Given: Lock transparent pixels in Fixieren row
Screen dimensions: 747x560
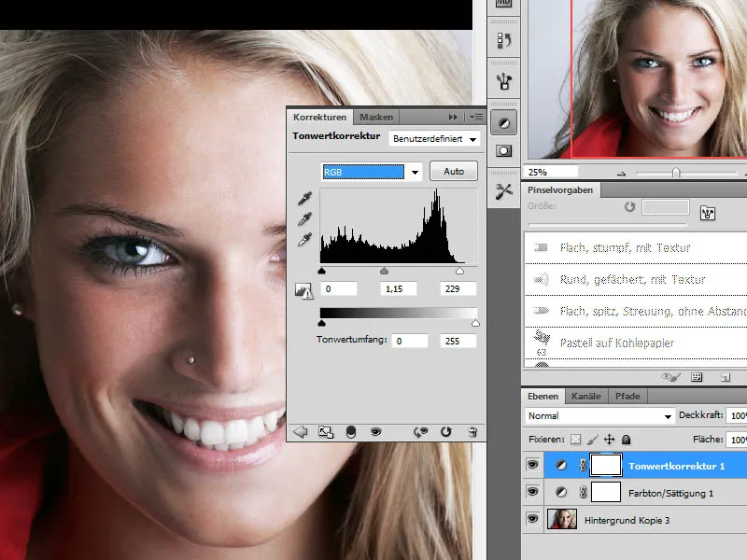Looking at the screenshot, I should coord(575,439).
